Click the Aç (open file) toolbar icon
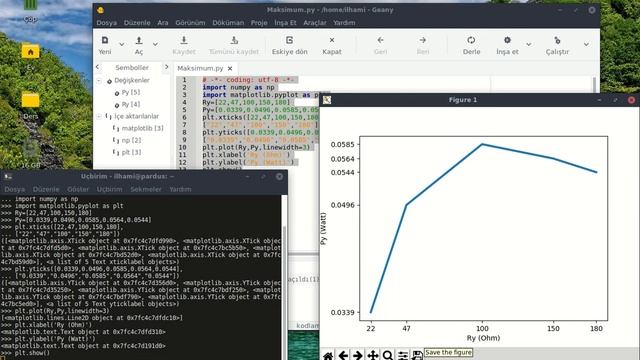This screenshot has width=640, height=360. coord(139,40)
